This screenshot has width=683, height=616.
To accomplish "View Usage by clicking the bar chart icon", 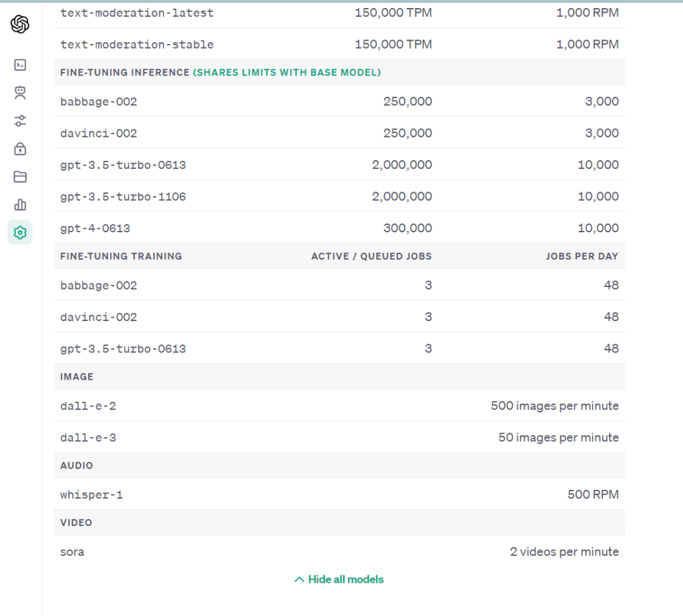I will click(19, 205).
